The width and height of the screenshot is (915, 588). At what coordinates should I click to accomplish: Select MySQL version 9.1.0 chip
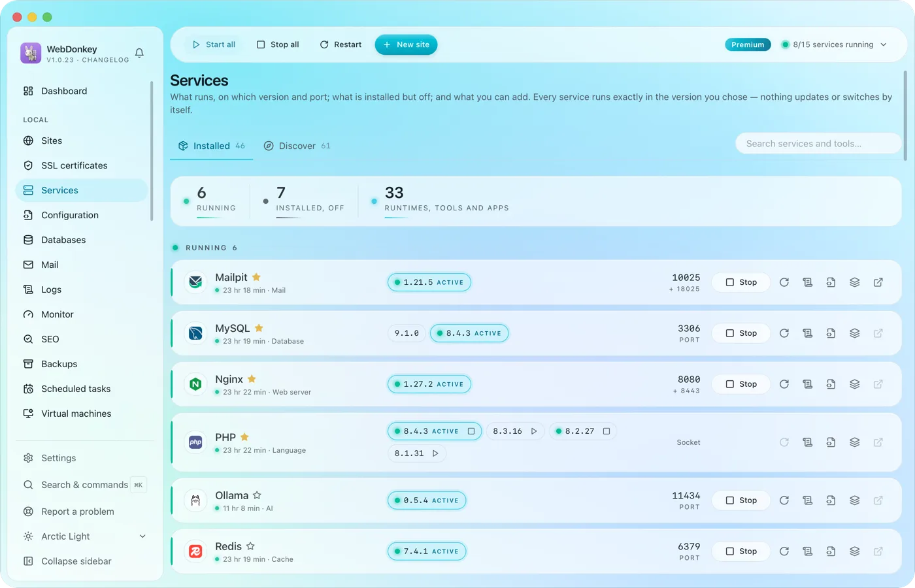click(407, 333)
